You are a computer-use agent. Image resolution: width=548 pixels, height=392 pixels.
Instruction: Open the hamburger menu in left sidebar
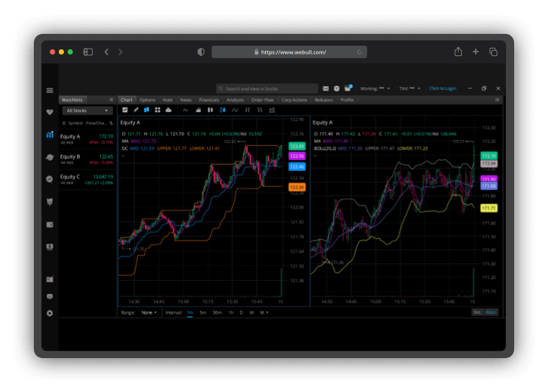coord(49,90)
